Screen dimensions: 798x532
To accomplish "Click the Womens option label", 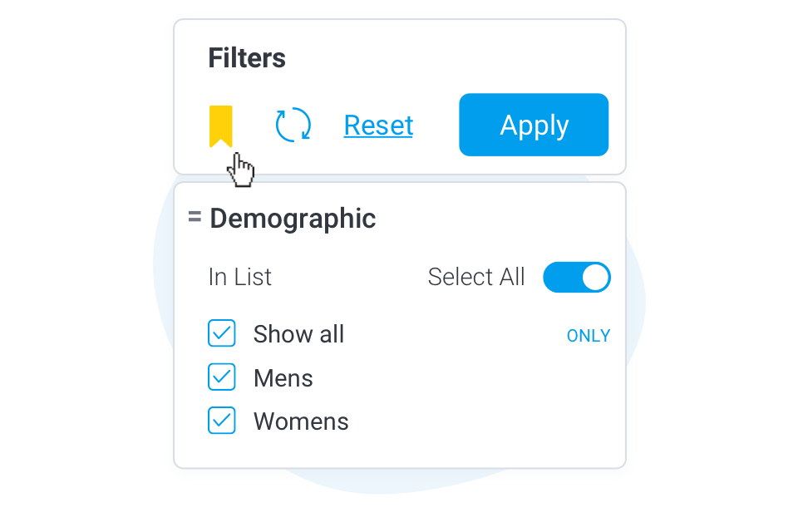I will [301, 421].
